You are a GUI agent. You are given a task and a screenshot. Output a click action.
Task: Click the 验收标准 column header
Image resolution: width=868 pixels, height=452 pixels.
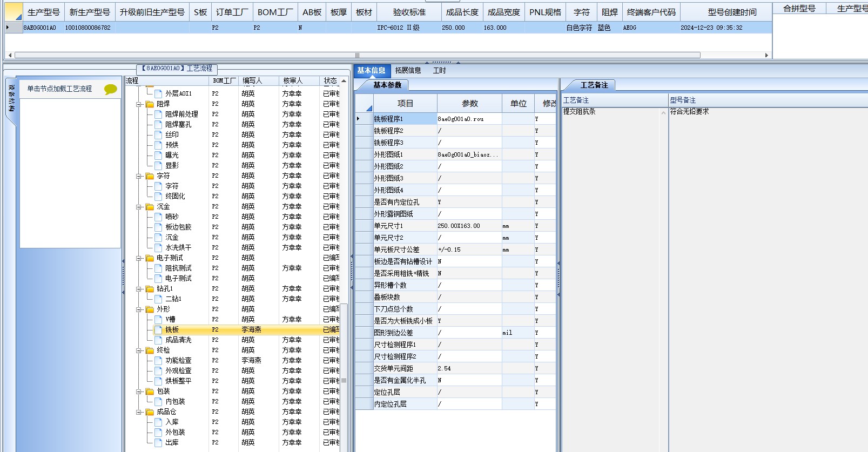[x=409, y=12]
